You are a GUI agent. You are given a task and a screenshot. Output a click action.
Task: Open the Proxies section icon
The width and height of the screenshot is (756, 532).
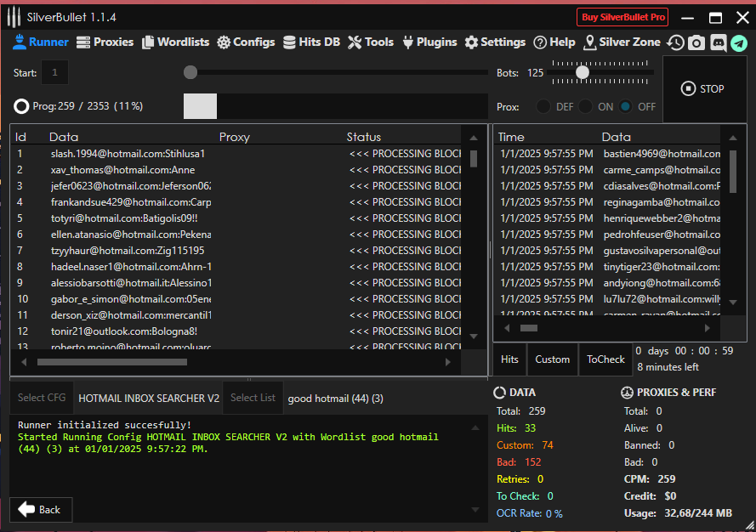pos(83,42)
